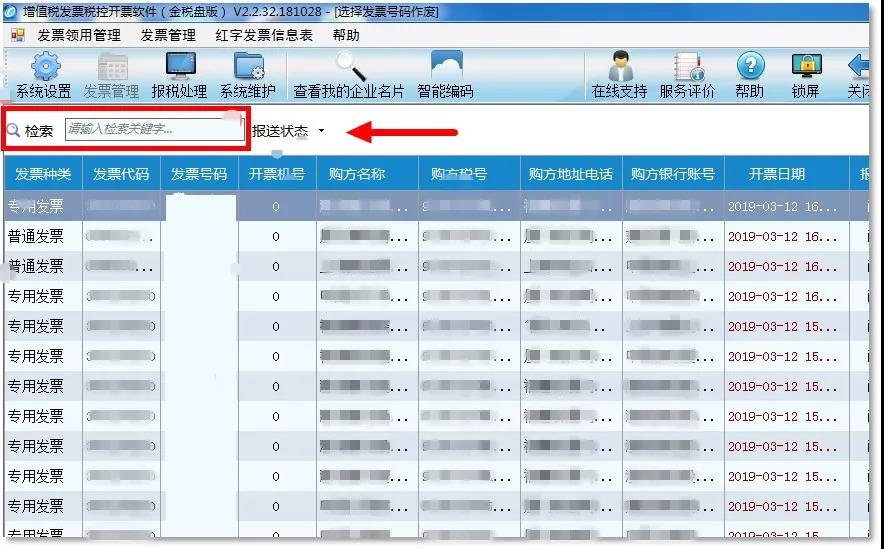The height and width of the screenshot is (549, 884).
Task: Click the search keyword input field
Action: point(153,129)
